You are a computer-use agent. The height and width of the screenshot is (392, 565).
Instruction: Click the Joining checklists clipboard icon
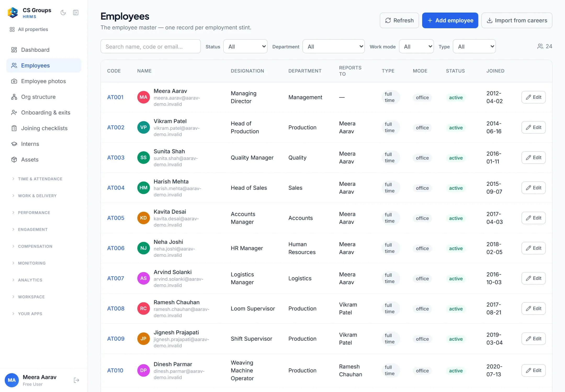pos(14,128)
